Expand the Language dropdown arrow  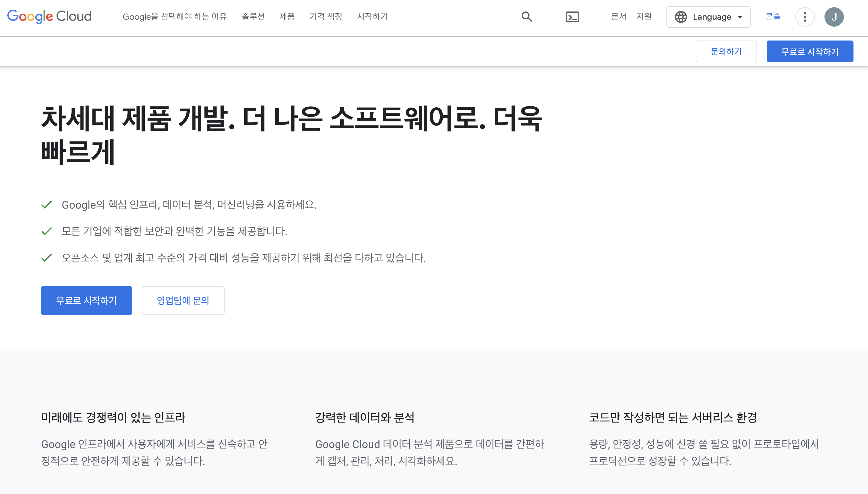[740, 17]
